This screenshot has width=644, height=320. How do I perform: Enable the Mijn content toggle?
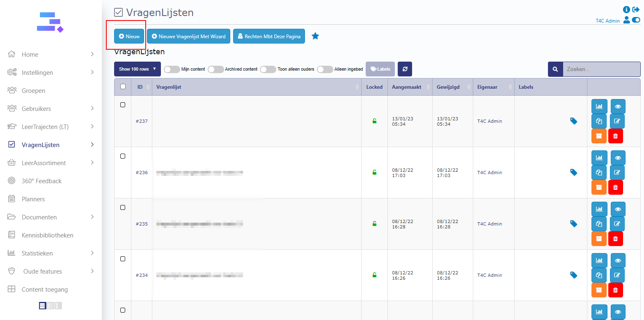(172, 69)
